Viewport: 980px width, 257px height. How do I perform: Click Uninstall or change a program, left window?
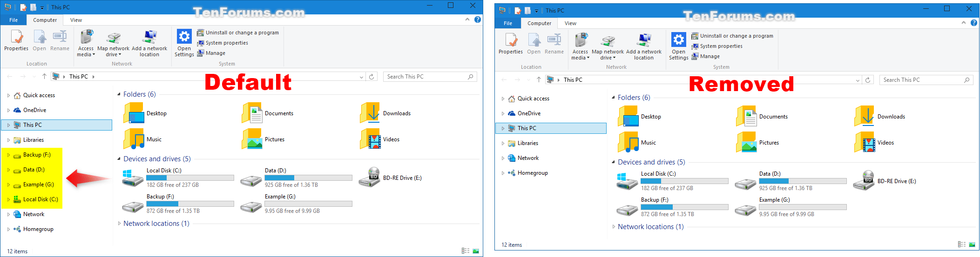click(x=238, y=33)
